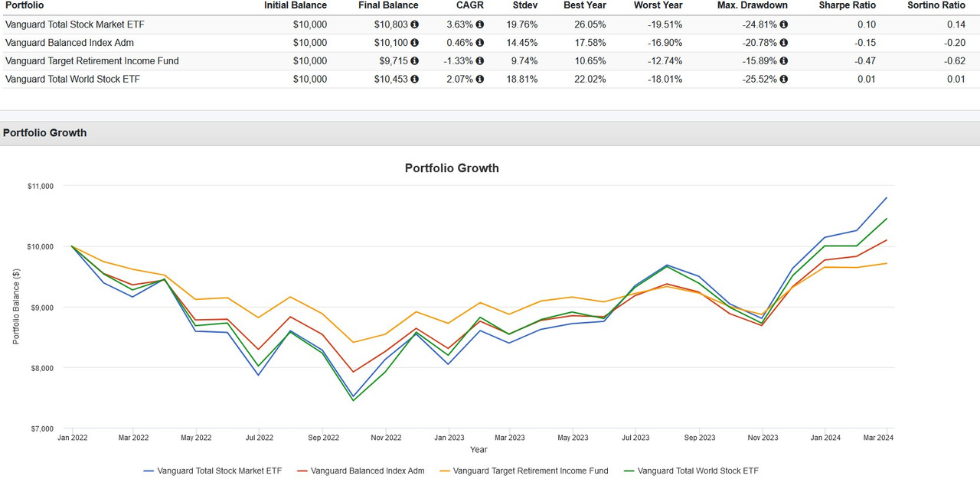
Task: Click the 9.74% Stdev value
Action: 524,61
